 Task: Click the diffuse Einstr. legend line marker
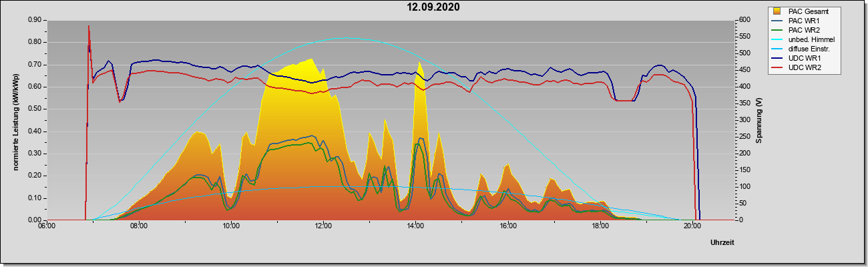(777, 49)
